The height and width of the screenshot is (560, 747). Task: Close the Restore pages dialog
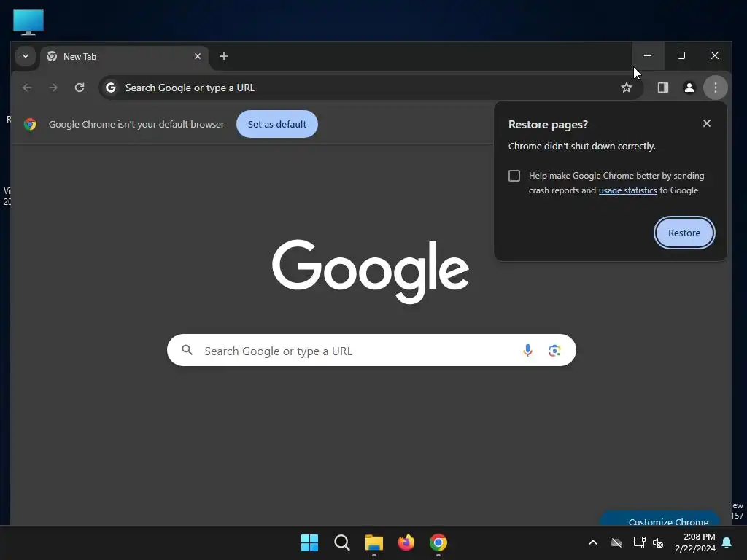[706, 123]
